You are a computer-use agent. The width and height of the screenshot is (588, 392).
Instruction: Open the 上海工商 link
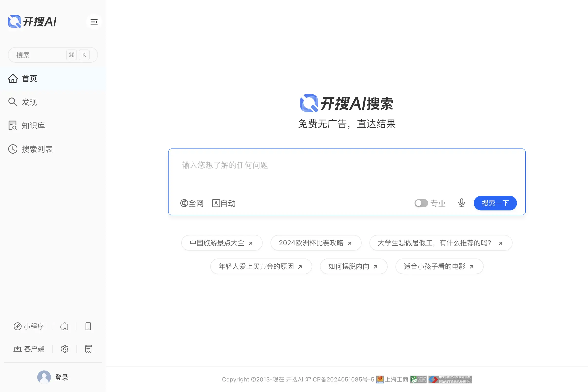pos(396,380)
